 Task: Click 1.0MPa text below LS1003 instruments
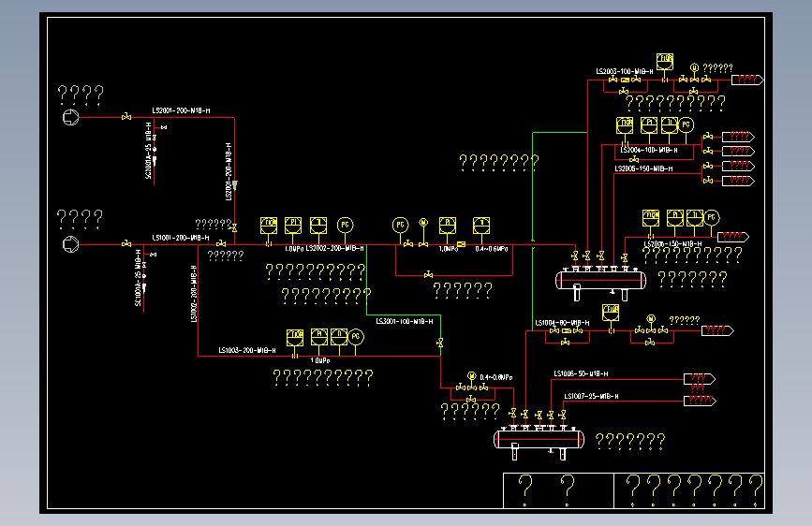pos(320,361)
